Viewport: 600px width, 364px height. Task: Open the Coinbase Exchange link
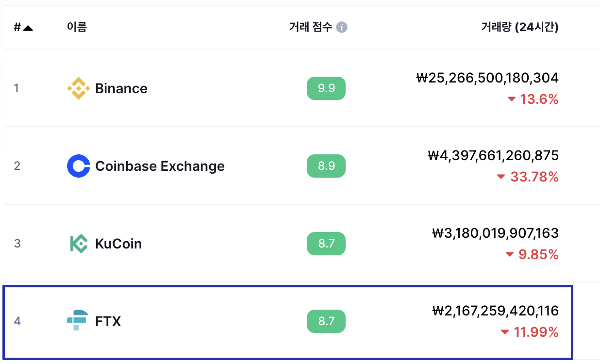[x=160, y=166]
